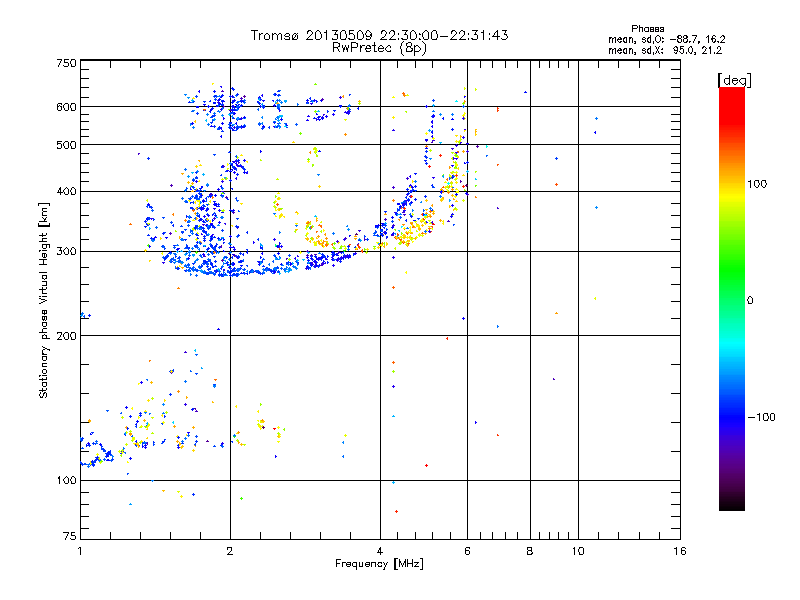800x600 pixels.
Task: Click the 100 label beside the color scale
Action: click(x=757, y=184)
